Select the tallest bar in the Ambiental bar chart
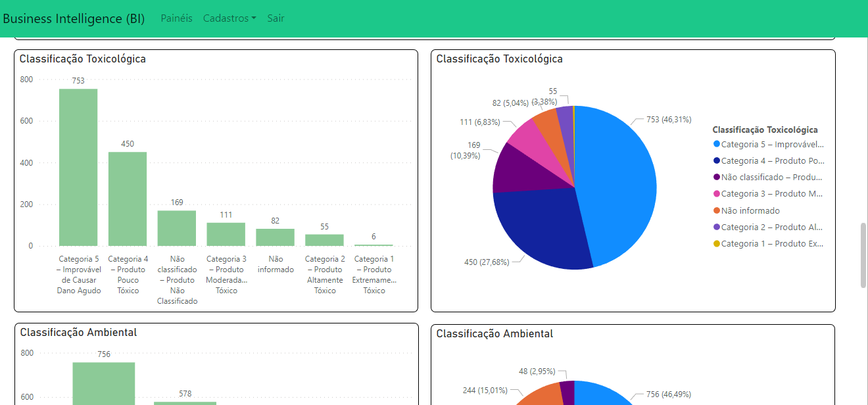868x405 pixels. (104, 383)
